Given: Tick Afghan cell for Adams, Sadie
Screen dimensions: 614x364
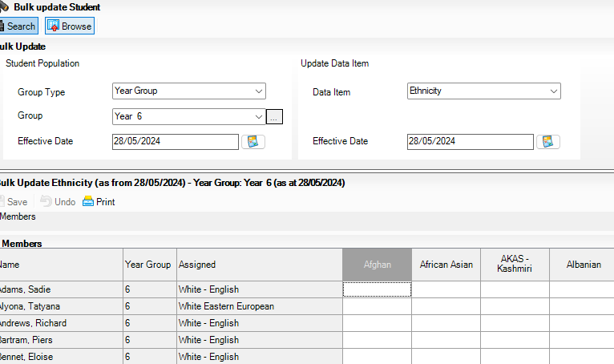Looking at the screenshot, I should pos(377,289).
